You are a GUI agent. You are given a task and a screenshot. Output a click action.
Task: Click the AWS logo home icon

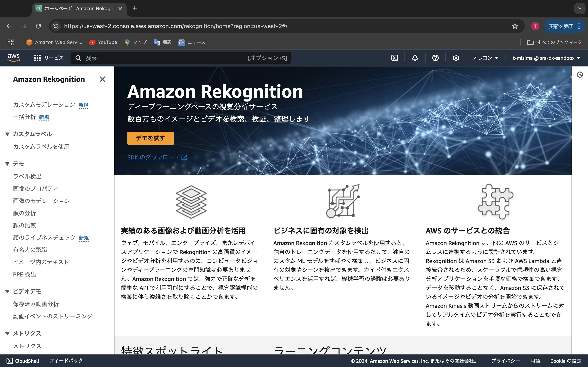coord(14,58)
